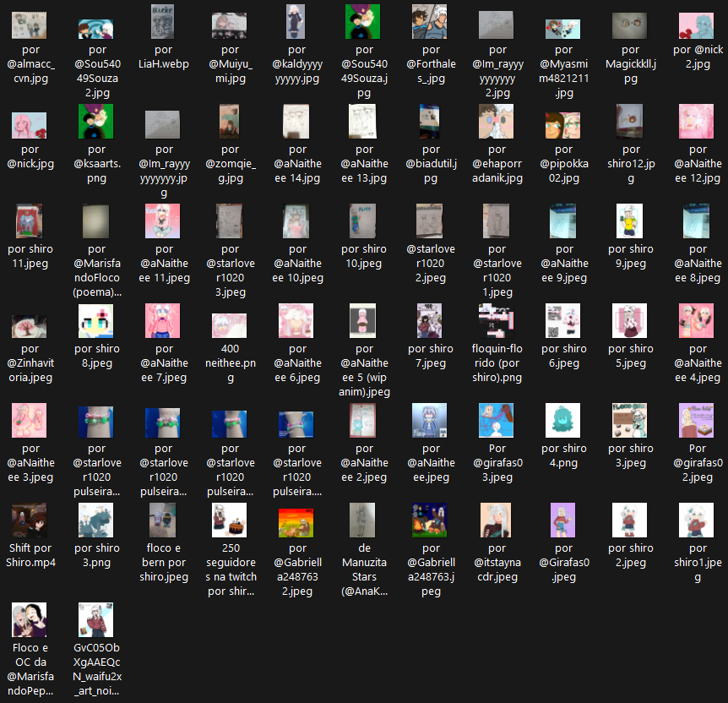Select por @MarisfandoFloco (poema) file
The image size is (728, 703).
tap(96, 221)
